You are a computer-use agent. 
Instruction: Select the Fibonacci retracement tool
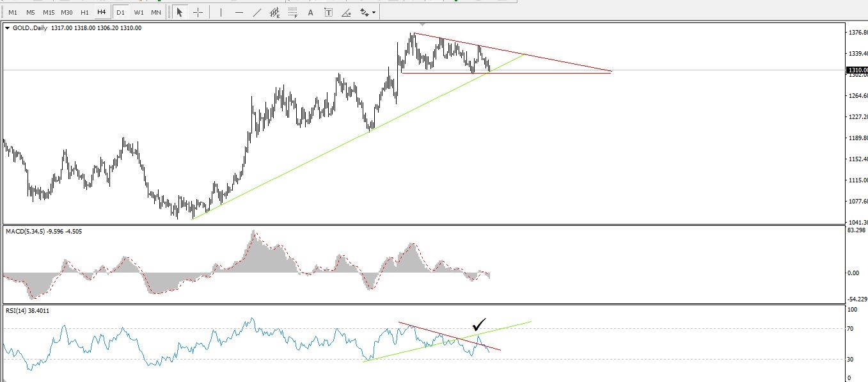pos(292,12)
